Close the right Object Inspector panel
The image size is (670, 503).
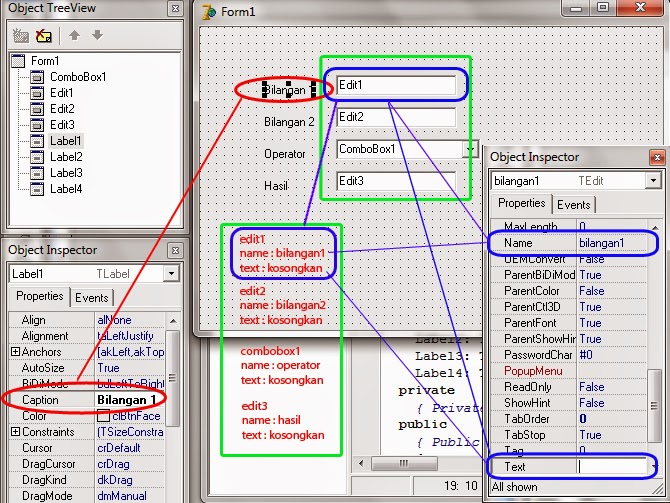pyautogui.click(x=657, y=158)
